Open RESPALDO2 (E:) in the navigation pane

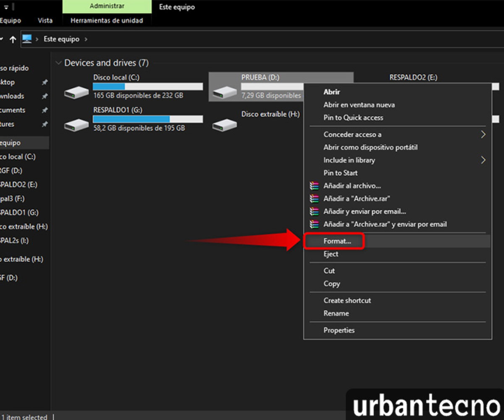(19, 184)
